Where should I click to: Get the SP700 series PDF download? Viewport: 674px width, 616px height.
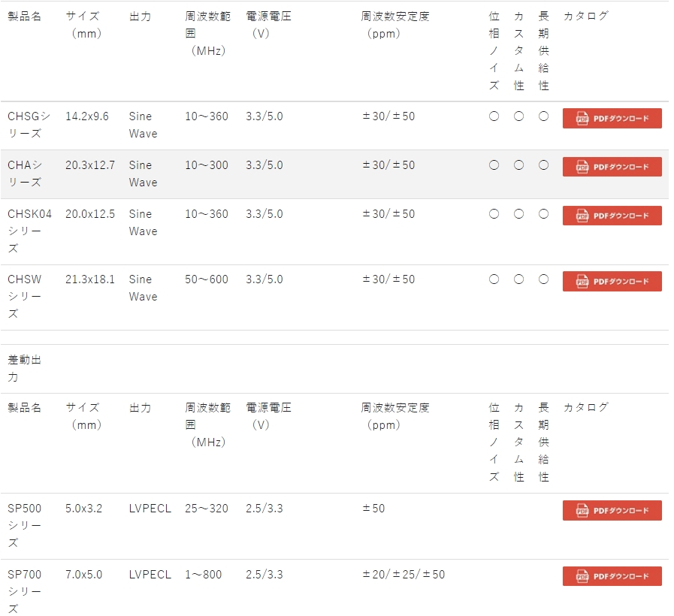click(x=612, y=576)
